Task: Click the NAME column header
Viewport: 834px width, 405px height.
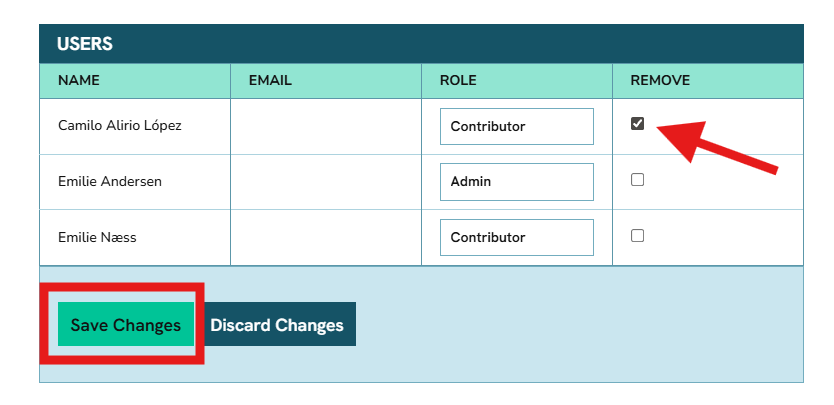Action: point(79,80)
